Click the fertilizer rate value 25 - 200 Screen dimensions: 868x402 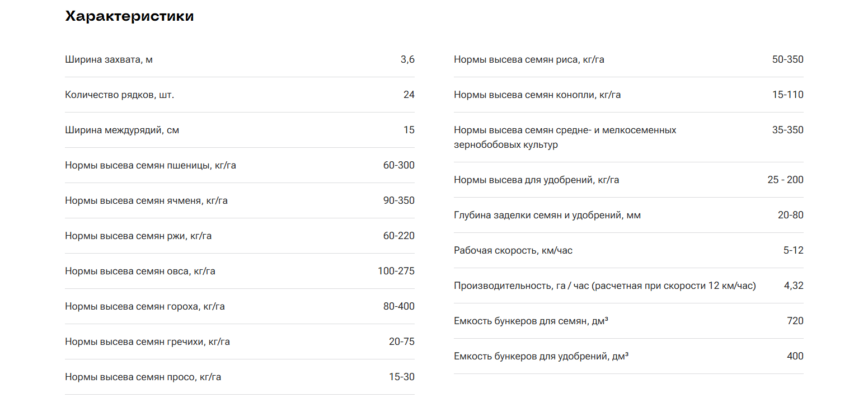(785, 180)
